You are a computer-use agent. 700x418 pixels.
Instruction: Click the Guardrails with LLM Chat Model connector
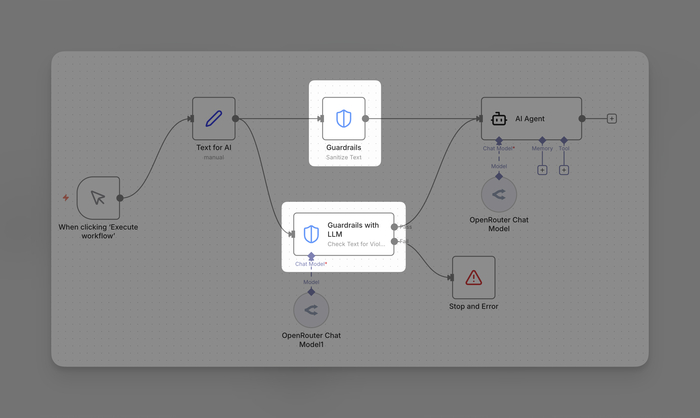(311, 257)
